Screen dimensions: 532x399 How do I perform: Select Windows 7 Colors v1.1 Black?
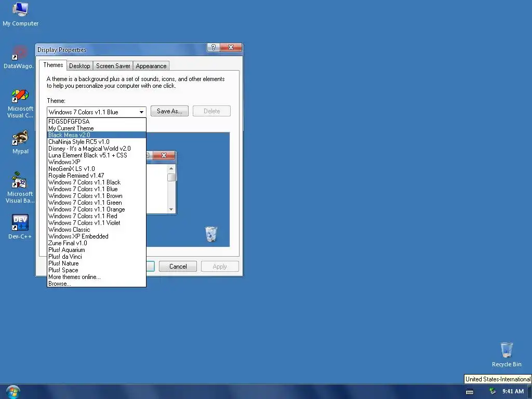96,182
